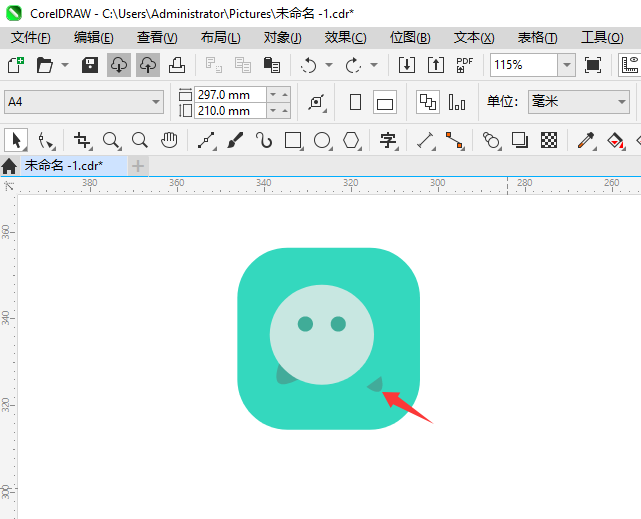Increase page height 210.0 mm stepper
This screenshot has height=519, width=641.
pos(285,111)
